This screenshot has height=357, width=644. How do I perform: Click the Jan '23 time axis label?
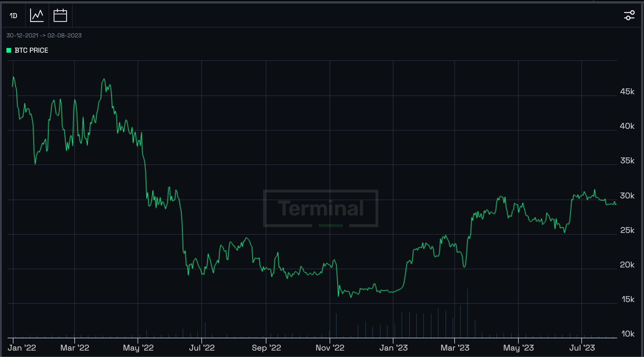tap(393, 348)
